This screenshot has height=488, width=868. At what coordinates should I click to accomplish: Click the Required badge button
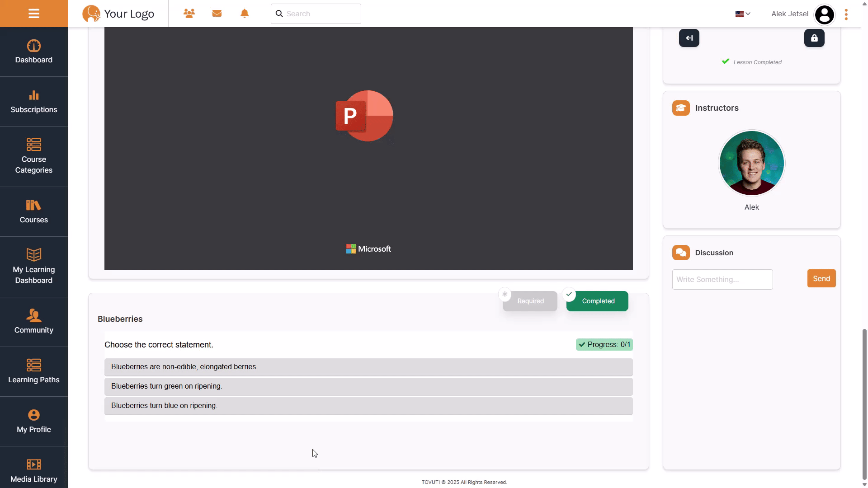pos(530,301)
